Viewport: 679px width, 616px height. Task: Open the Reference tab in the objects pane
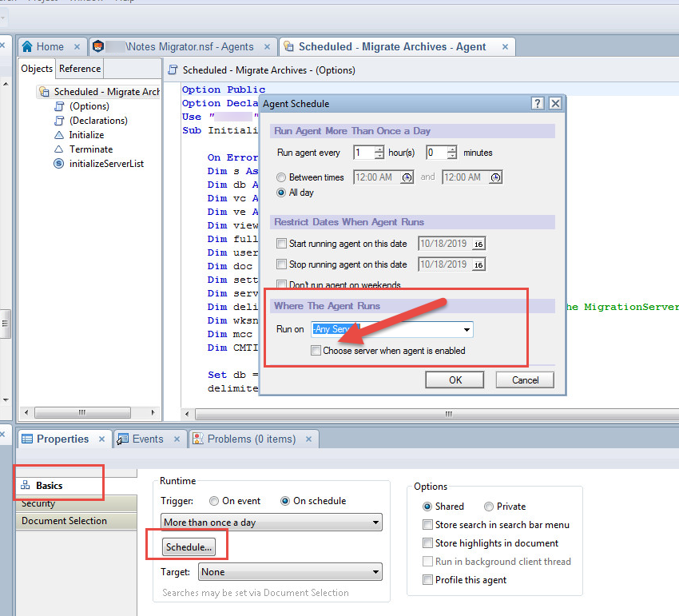(x=80, y=69)
